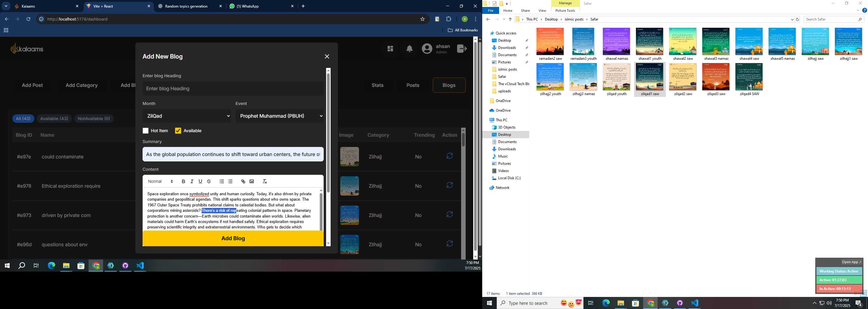Open Local Disk (C:) in navigation pane

click(509, 178)
